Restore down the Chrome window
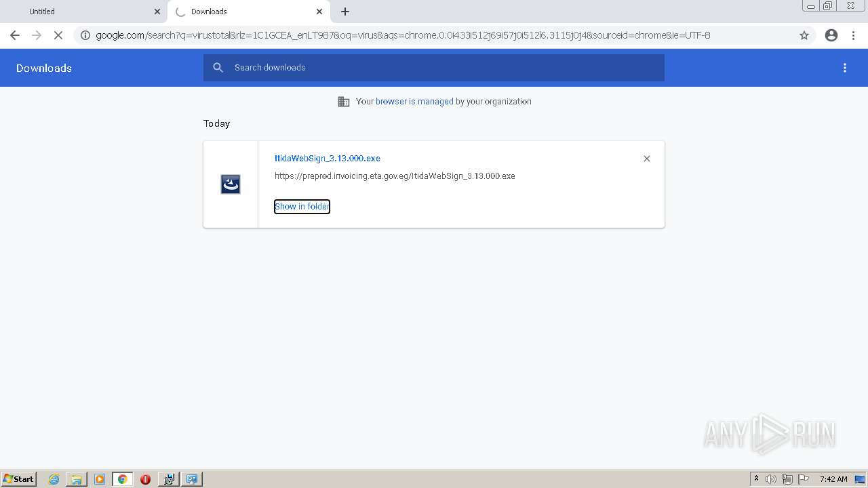The image size is (868, 488). (x=828, y=6)
